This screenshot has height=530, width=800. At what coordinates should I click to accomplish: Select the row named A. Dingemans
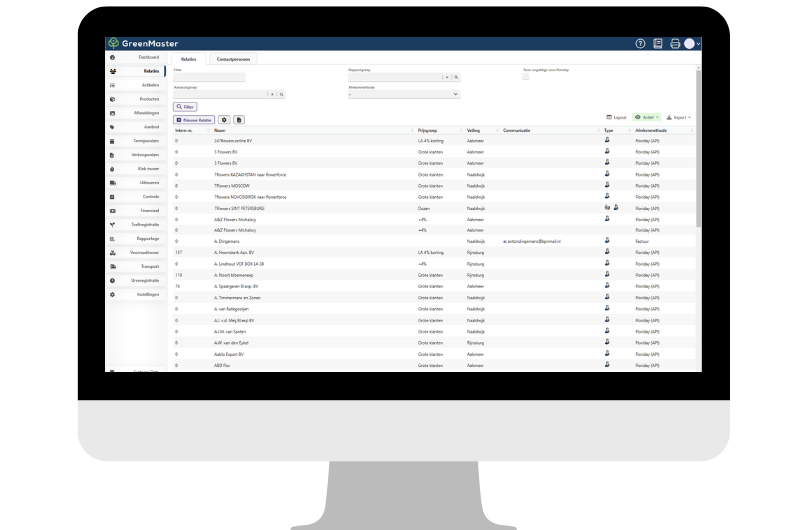pos(434,241)
